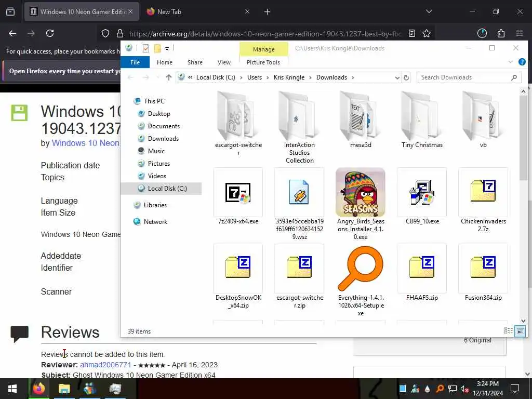Image resolution: width=532 pixels, height=399 pixels.
Task: Click the Windows Start button
Action: [x=12, y=389]
